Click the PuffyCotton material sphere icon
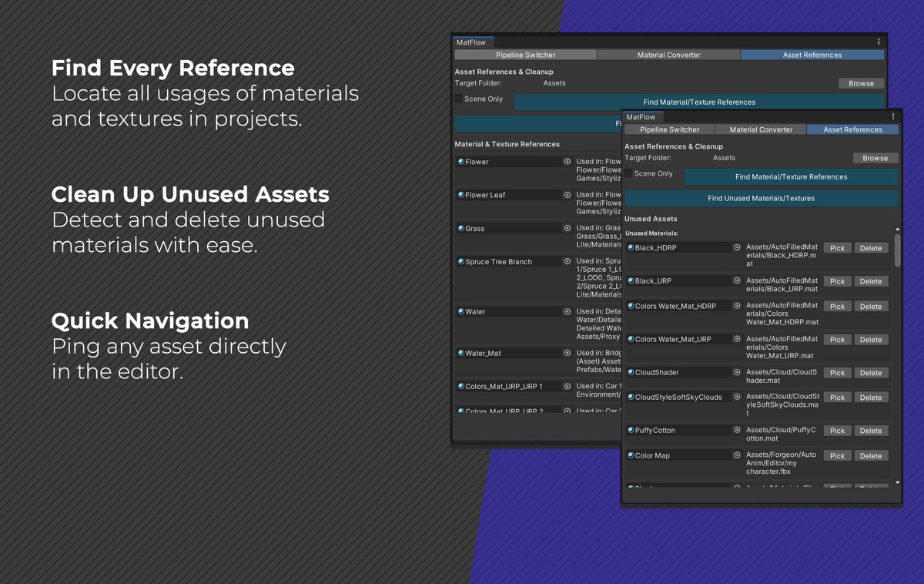The image size is (924, 584). [631, 431]
